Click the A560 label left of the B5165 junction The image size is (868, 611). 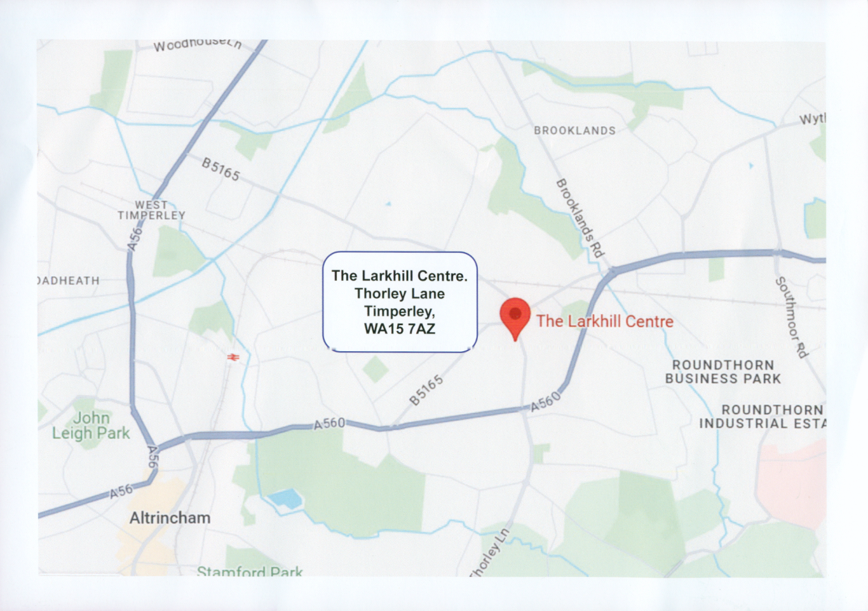(x=329, y=423)
